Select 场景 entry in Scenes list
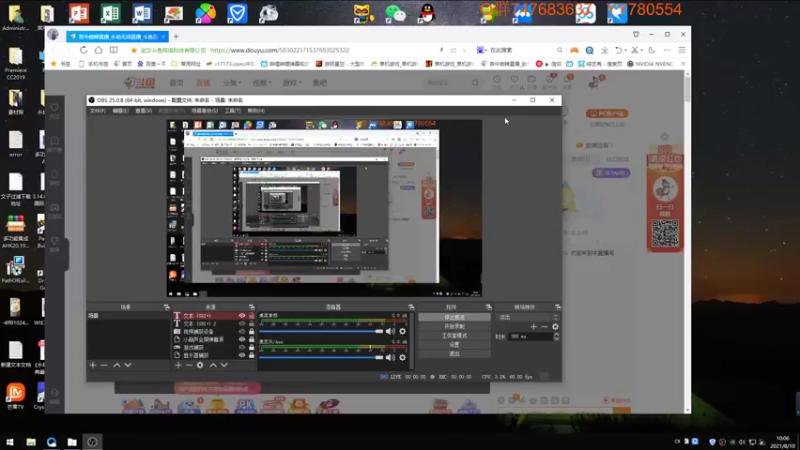The image size is (800, 450). 129,316
